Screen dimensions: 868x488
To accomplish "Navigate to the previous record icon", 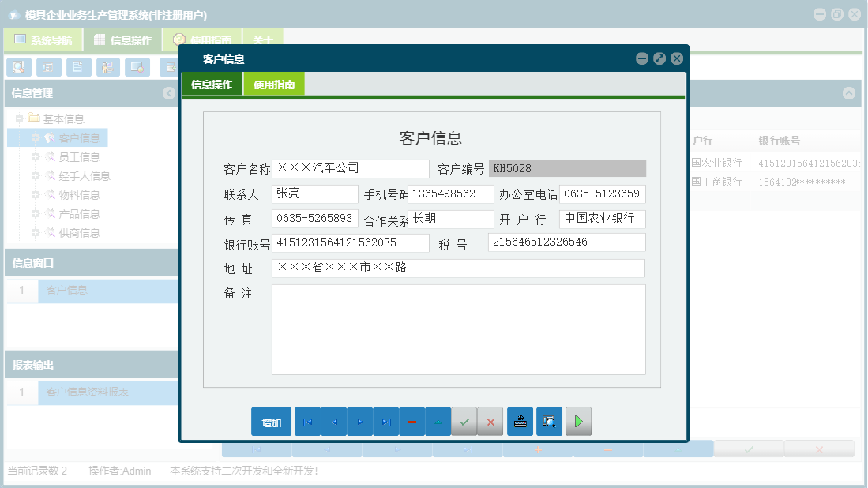I will [333, 421].
